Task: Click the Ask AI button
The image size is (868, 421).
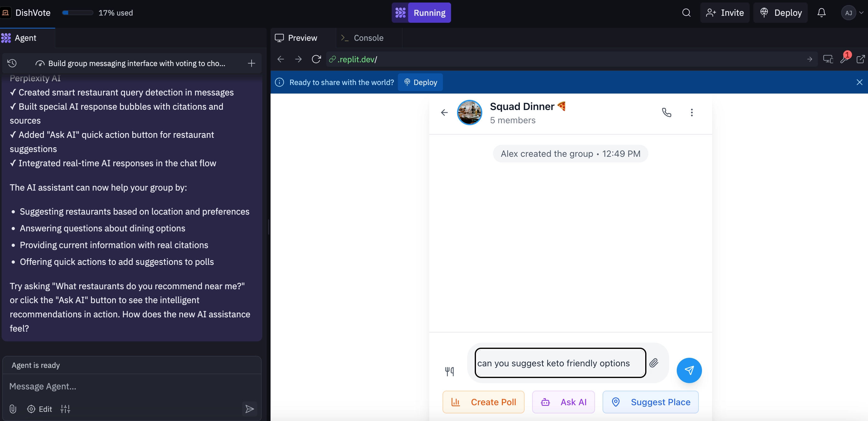Action: [x=563, y=402]
